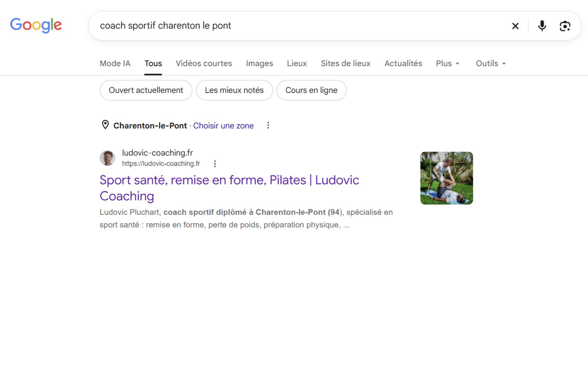Open Vidéos courtes tab

tap(204, 63)
